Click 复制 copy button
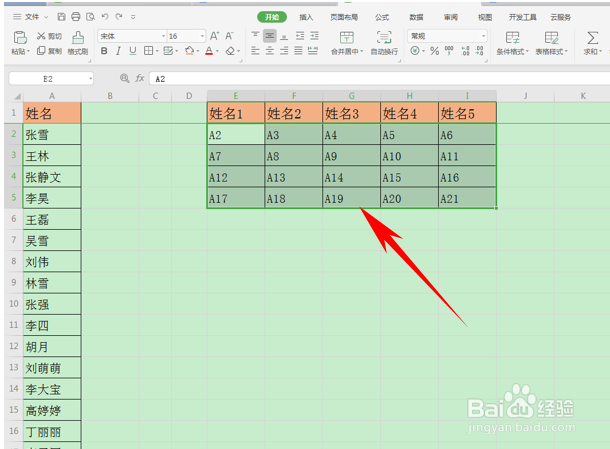The width and height of the screenshot is (610, 449). (49, 51)
